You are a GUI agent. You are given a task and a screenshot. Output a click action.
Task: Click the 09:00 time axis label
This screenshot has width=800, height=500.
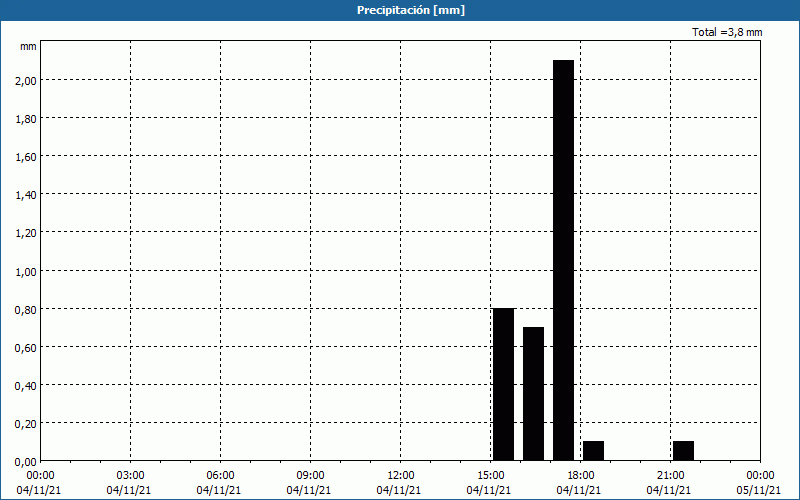[x=310, y=475]
